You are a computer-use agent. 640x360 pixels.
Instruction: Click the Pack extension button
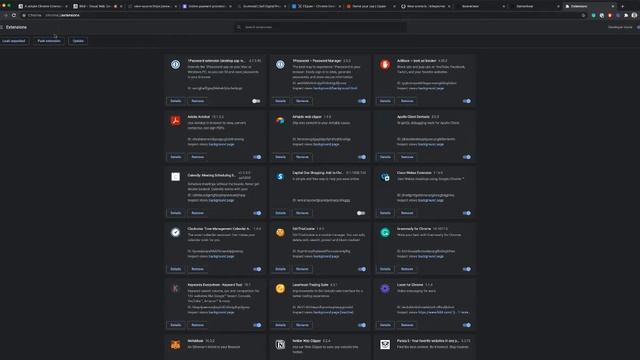coord(49,41)
